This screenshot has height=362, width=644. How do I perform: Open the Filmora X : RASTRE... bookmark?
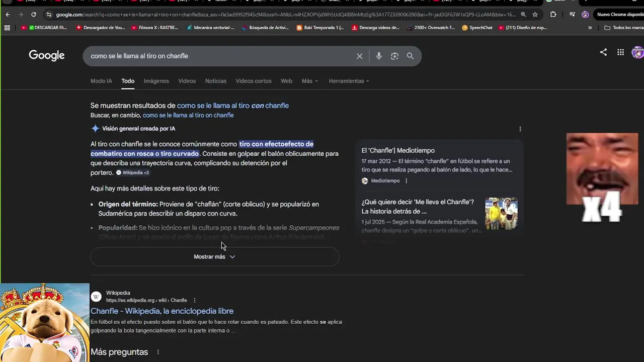tap(154, 28)
